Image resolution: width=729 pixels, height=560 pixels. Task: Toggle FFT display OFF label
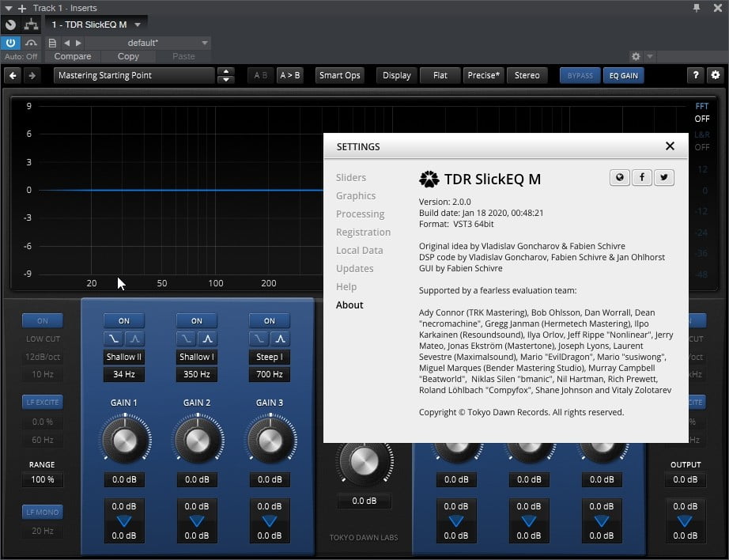pyautogui.click(x=702, y=119)
